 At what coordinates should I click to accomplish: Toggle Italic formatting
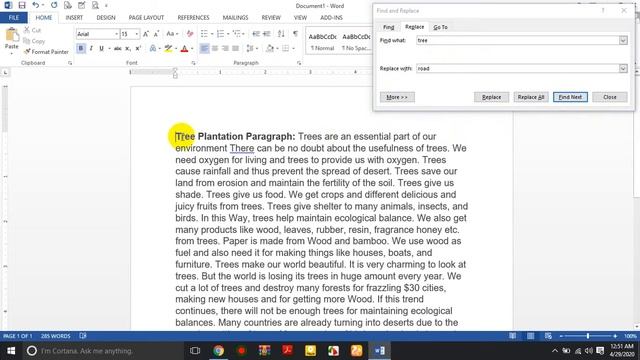pyautogui.click(x=91, y=49)
